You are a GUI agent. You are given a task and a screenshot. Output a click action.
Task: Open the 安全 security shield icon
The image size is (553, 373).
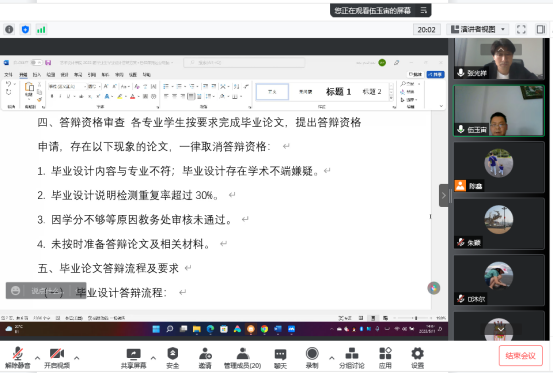[x=172, y=357]
